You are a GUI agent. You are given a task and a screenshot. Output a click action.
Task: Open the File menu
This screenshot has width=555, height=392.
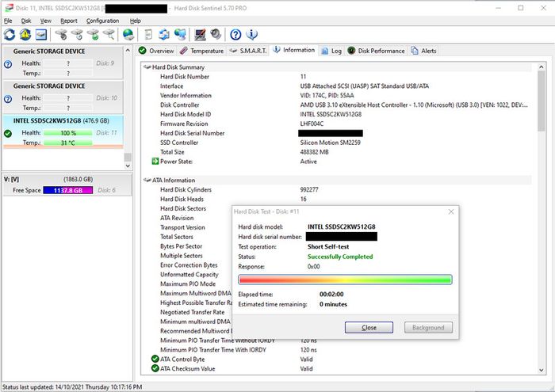(8, 21)
